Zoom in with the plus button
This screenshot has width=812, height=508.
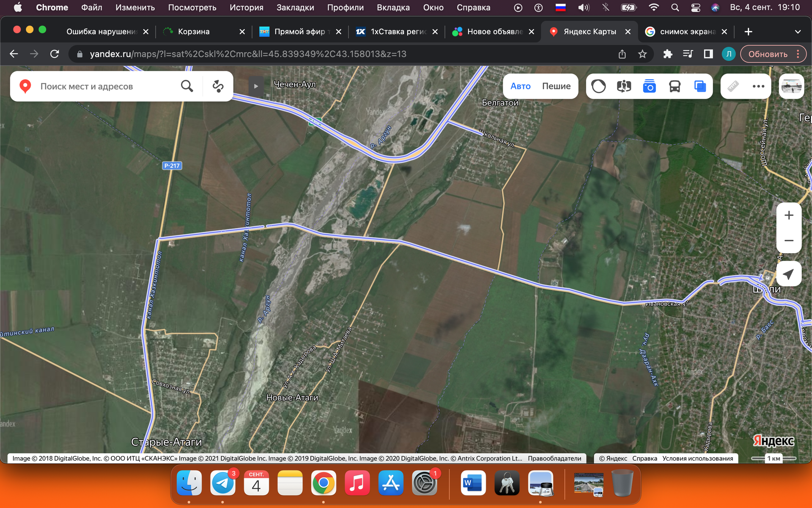tap(788, 215)
